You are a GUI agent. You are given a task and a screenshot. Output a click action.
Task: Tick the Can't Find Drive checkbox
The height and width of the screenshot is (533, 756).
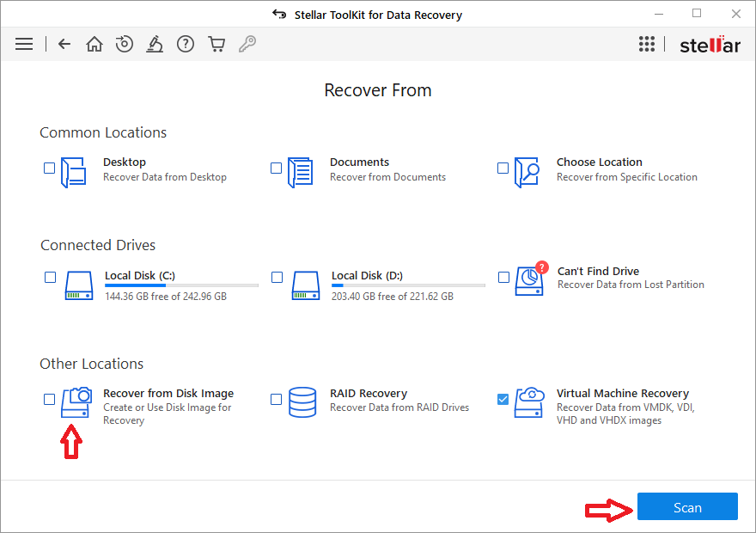503,278
